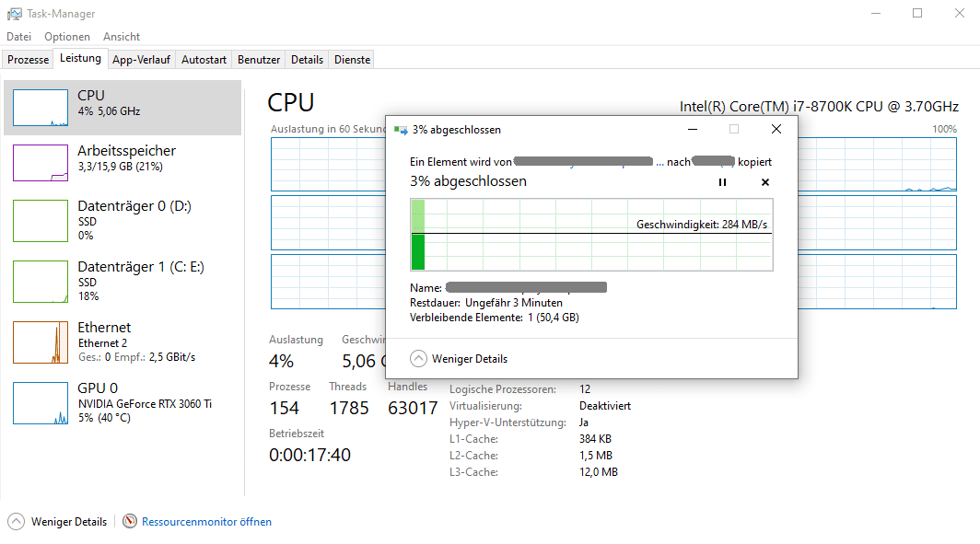Switch to the Prozesse tab
The image size is (980, 544).
click(29, 60)
